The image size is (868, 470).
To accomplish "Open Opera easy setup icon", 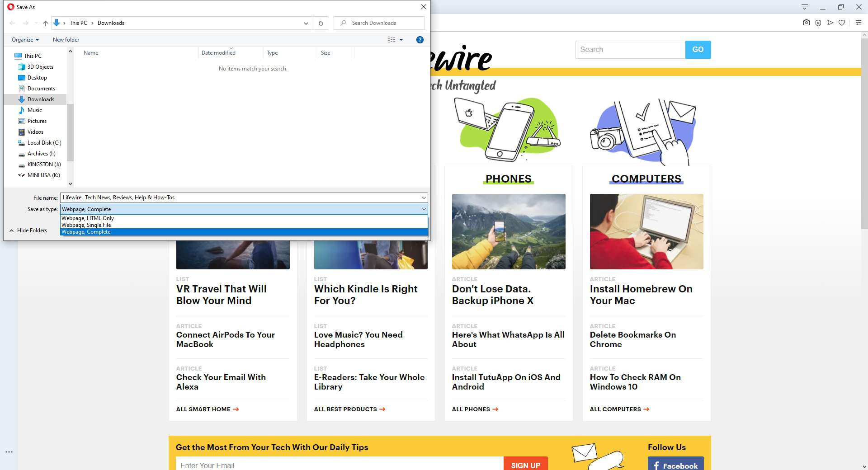I will (x=858, y=23).
